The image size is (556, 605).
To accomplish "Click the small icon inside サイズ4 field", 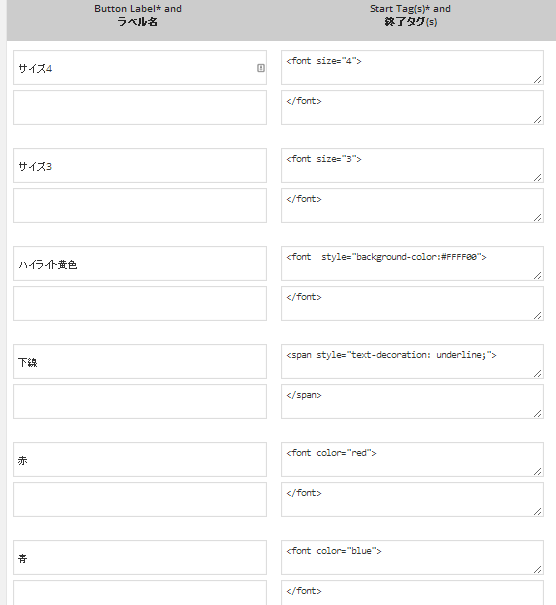I will (261, 68).
